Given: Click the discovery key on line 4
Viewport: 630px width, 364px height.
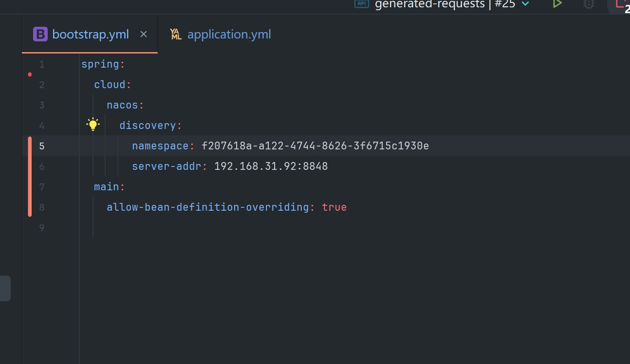Looking at the screenshot, I should pyautogui.click(x=148, y=126).
